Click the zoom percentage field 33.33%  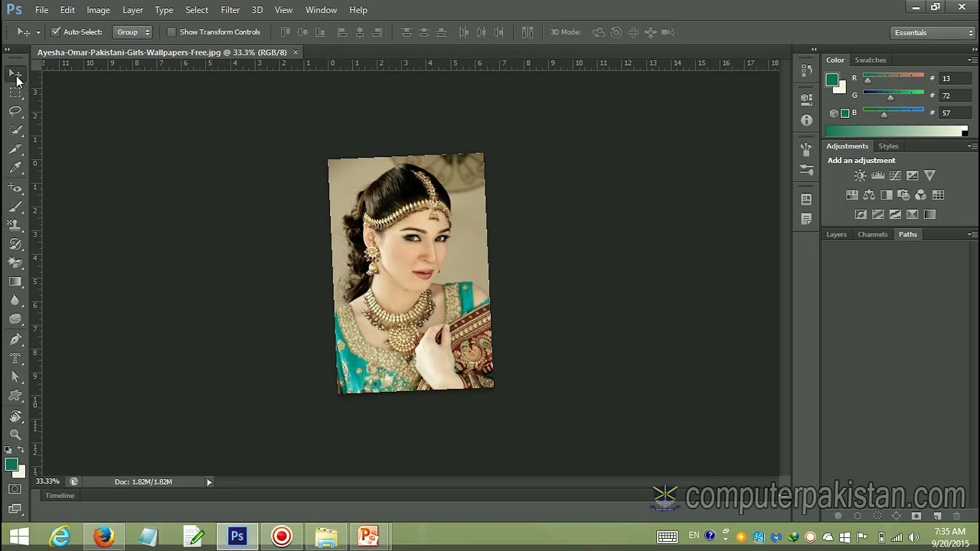point(47,482)
